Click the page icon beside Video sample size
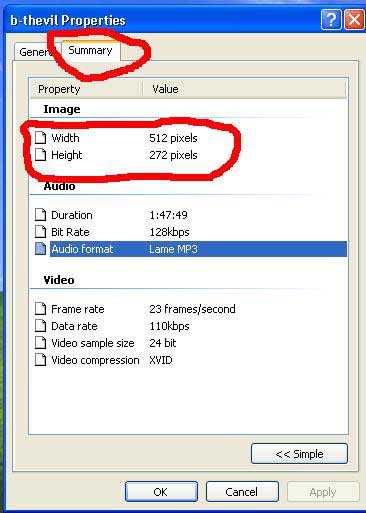366x513 pixels. tap(41, 343)
